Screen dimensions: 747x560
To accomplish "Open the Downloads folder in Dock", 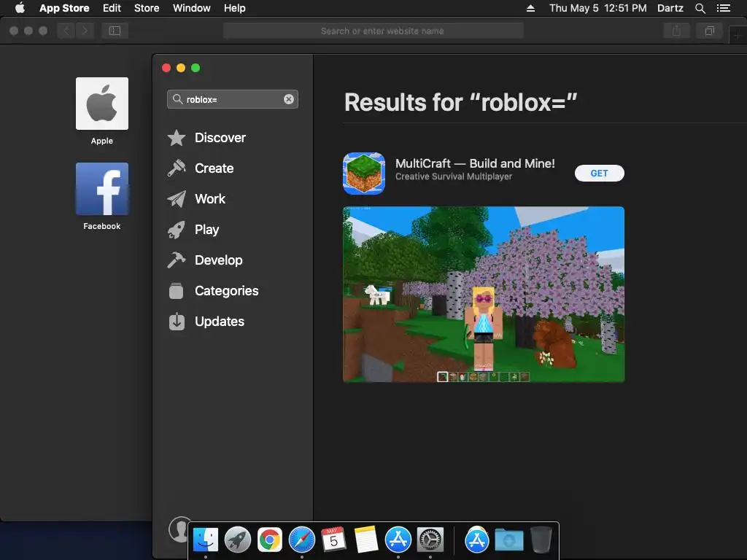I will [508, 540].
